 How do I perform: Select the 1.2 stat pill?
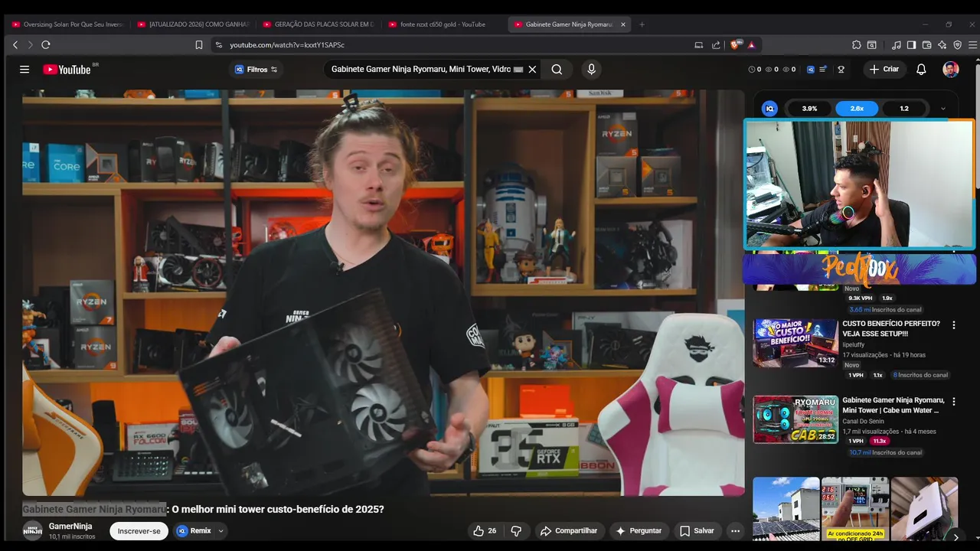[x=904, y=109]
